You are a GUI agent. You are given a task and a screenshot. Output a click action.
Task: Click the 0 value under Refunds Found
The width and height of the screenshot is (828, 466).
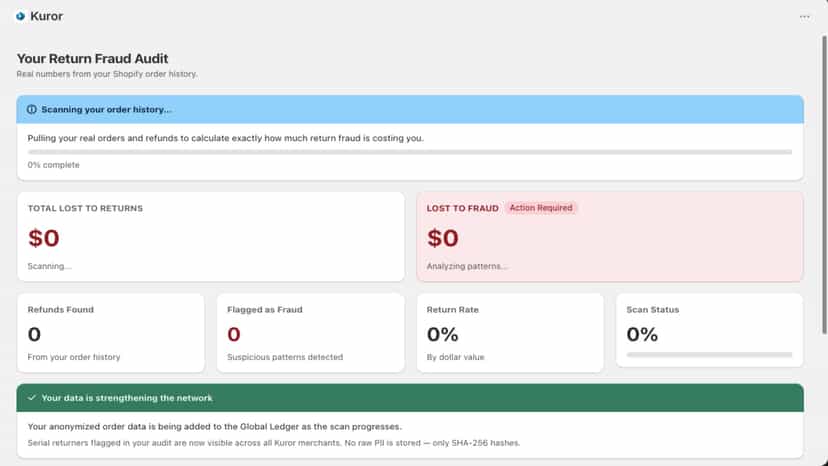pyautogui.click(x=34, y=334)
